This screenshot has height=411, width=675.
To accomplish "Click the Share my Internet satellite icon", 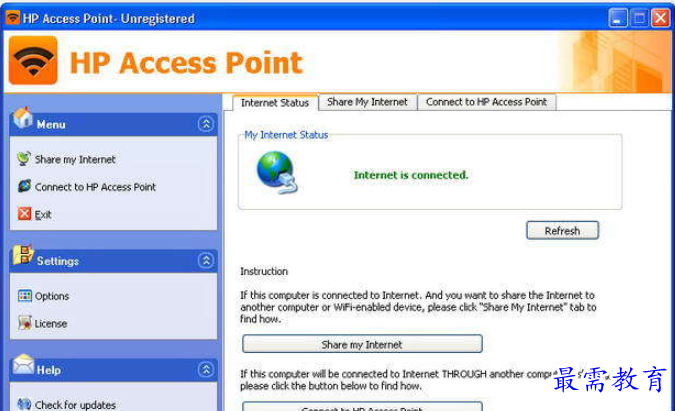I will pos(24,159).
